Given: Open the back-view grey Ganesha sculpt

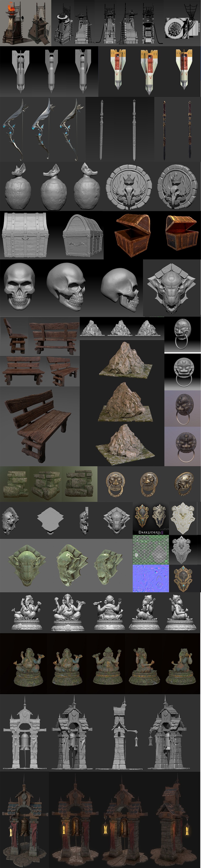Looking at the screenshot, I should click(x=110, y=612).
